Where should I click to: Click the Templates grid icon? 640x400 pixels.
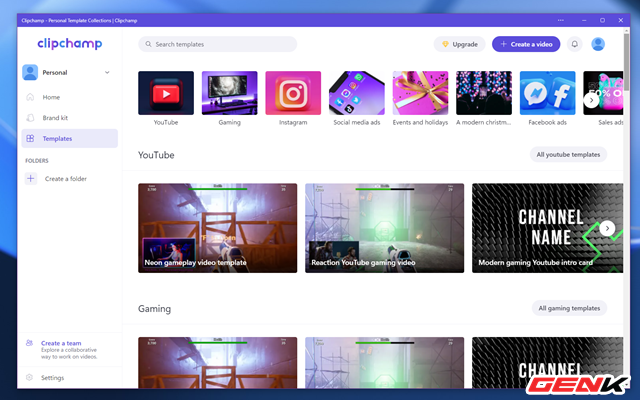click(x=30, y=138)
